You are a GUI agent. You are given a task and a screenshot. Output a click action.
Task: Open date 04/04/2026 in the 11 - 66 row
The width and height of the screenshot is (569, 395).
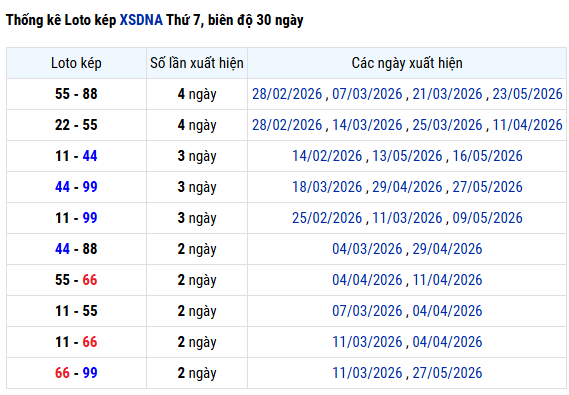pyautogui.click(x=447, y=342)
